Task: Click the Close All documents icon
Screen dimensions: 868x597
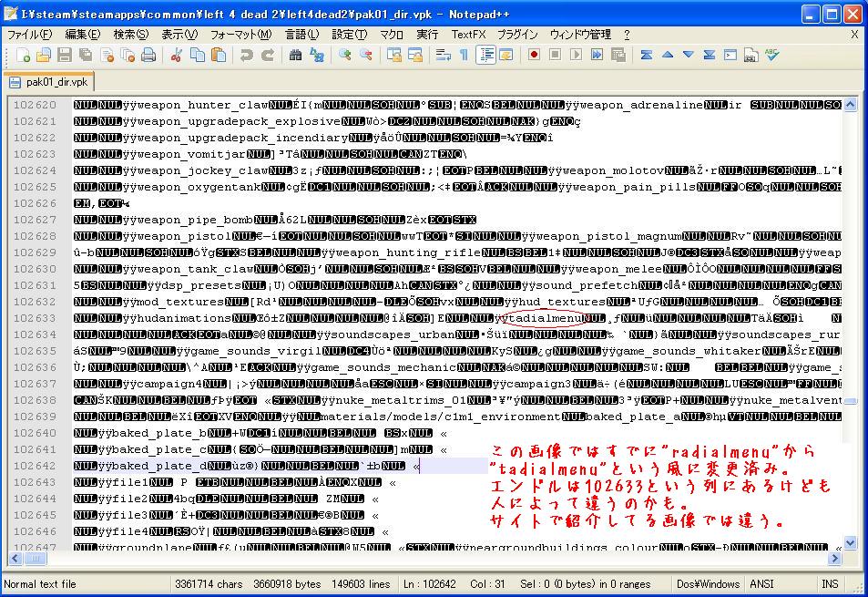Action: [128, 55]
